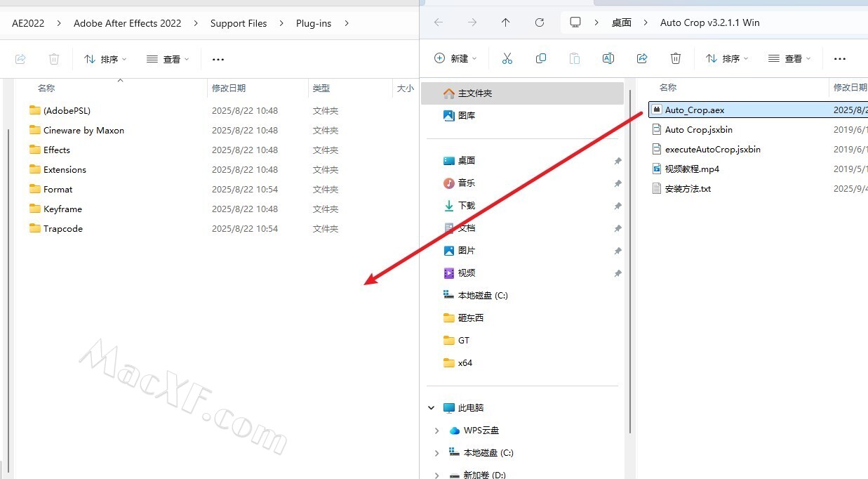The image size is (868, 479).
Task: Open 排序 sort dropdown in left window
Action: [x=106, y=59]
